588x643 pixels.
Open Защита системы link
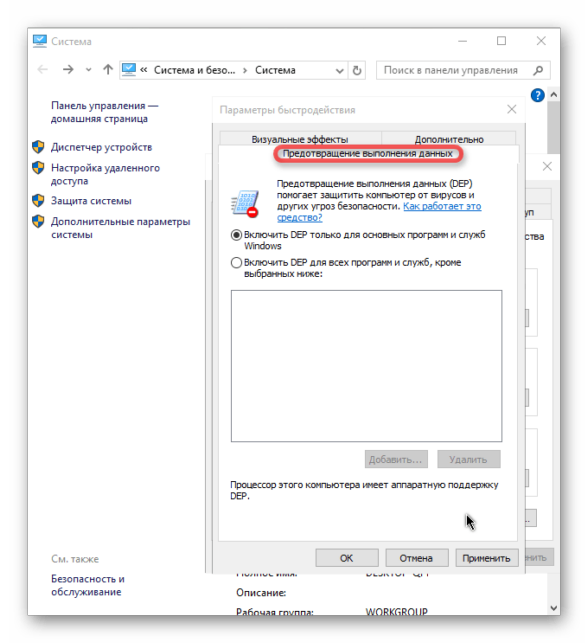tap(91, 201)
